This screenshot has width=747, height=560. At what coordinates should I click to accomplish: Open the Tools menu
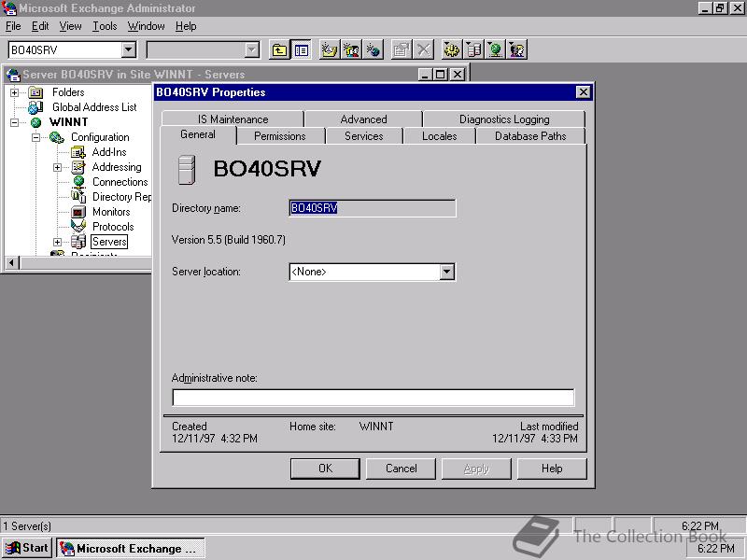coord(105,26)
